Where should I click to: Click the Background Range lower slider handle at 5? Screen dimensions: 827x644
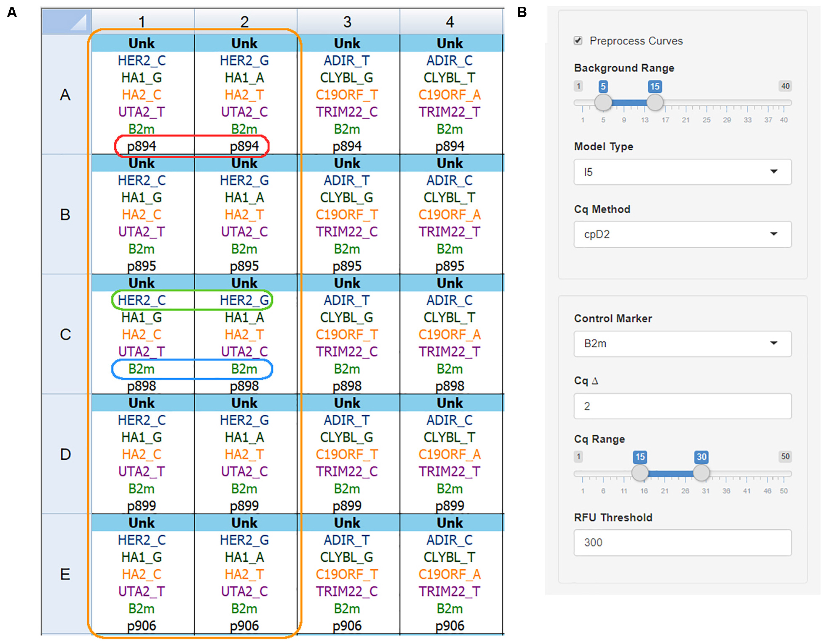click(603, 102)
